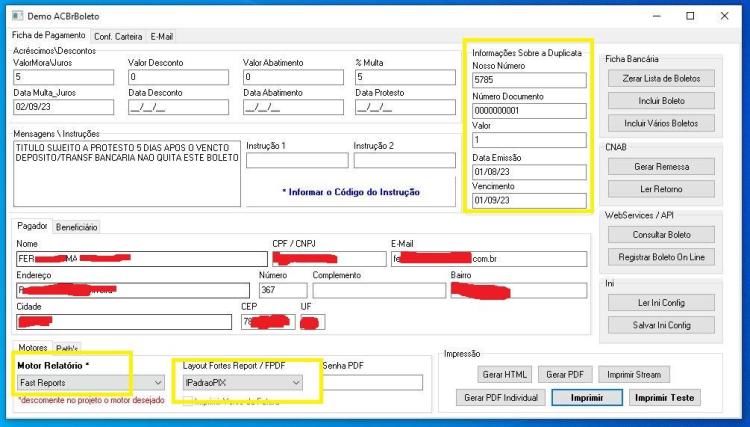The image size is (750, 427).
Task: Click the Número field showing 367
Action: 283,291
